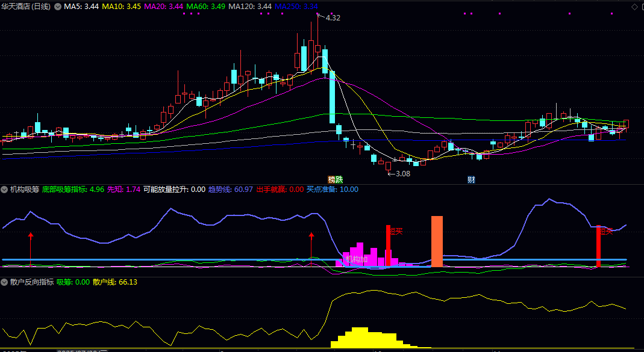The image size is (644, 352).
Task: Click the left red up-arrow buy signal
Action: [30, 250]
